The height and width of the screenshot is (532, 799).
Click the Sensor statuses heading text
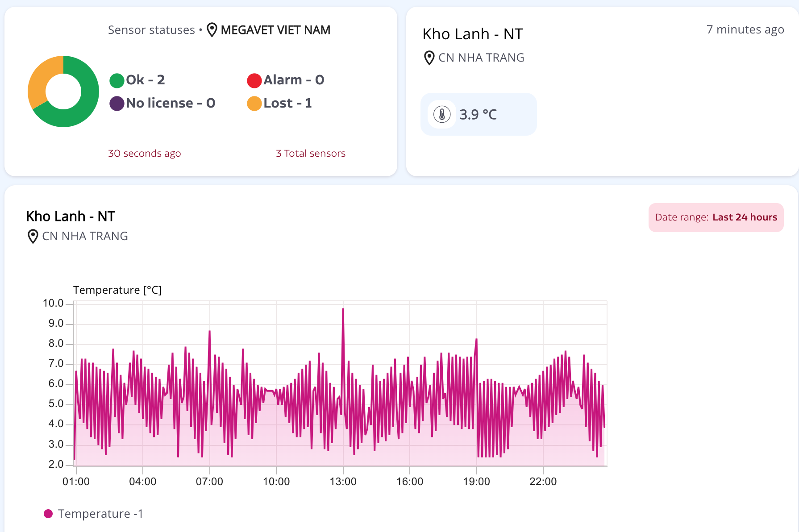(x=151, y=30)
